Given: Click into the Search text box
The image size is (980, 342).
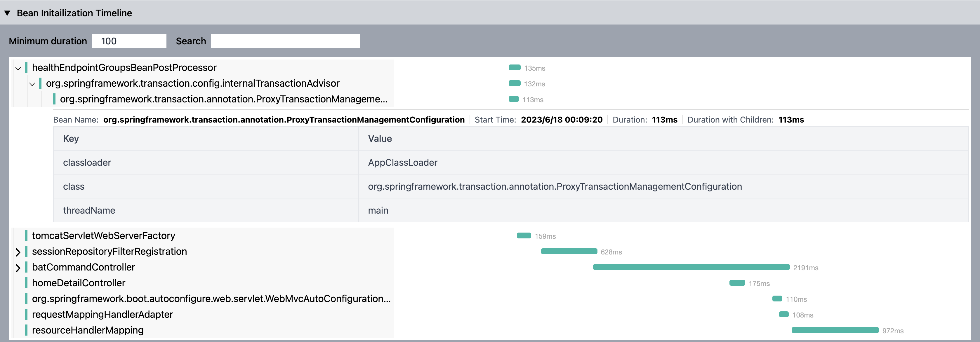Looking at the screenshot, I should [285, 41].
